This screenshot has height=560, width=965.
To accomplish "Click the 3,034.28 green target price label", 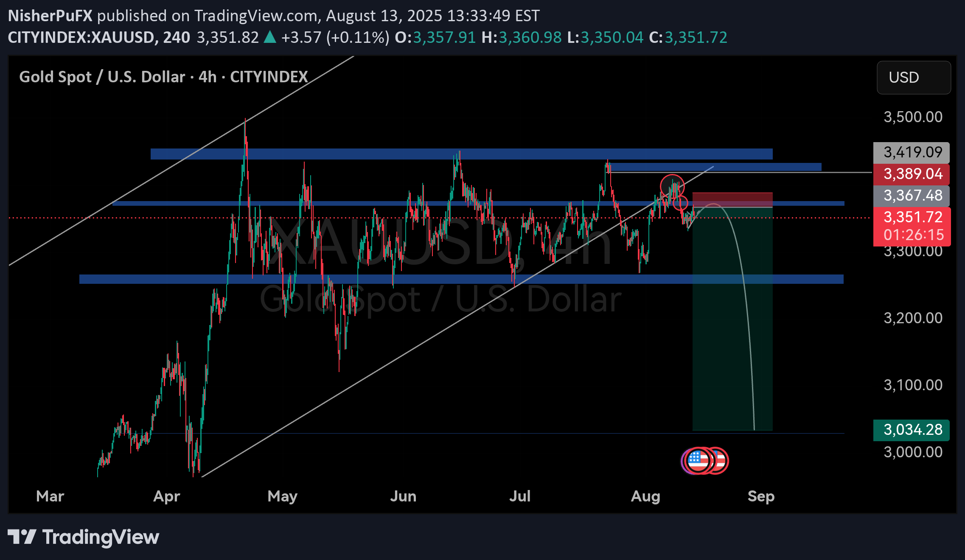I will [911, 430].
